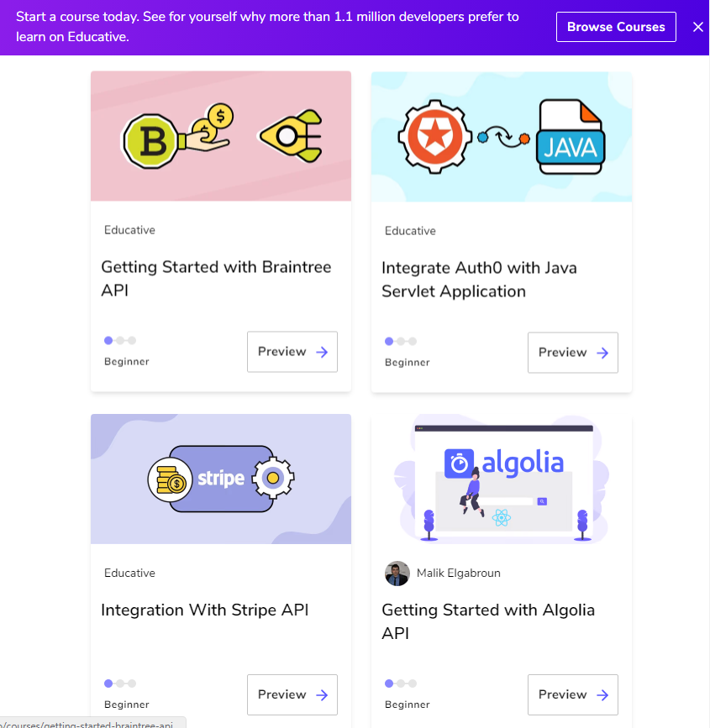Screen dimensions: 710x728
Task: Click the Browse Courses button
Action: [x=616, y=27]
